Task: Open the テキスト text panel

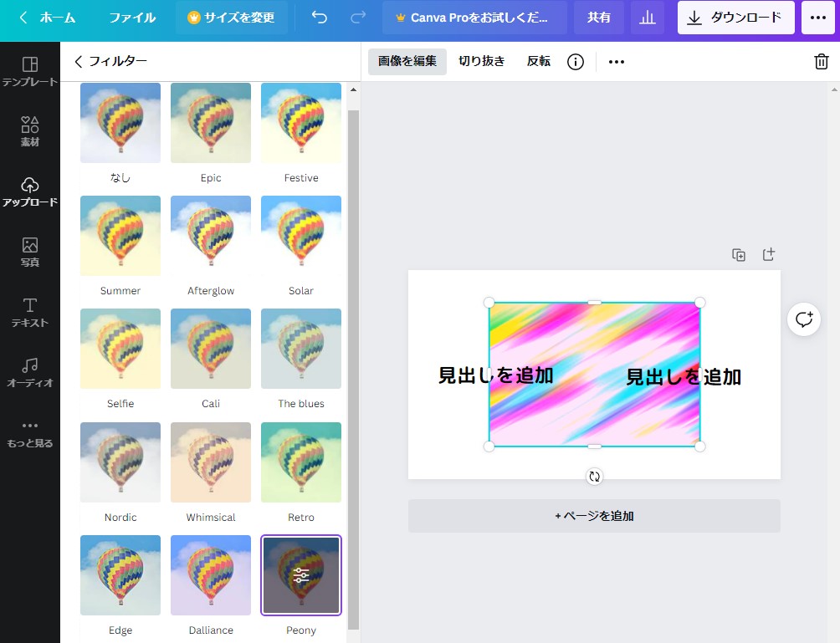Action: coord(30,312)
